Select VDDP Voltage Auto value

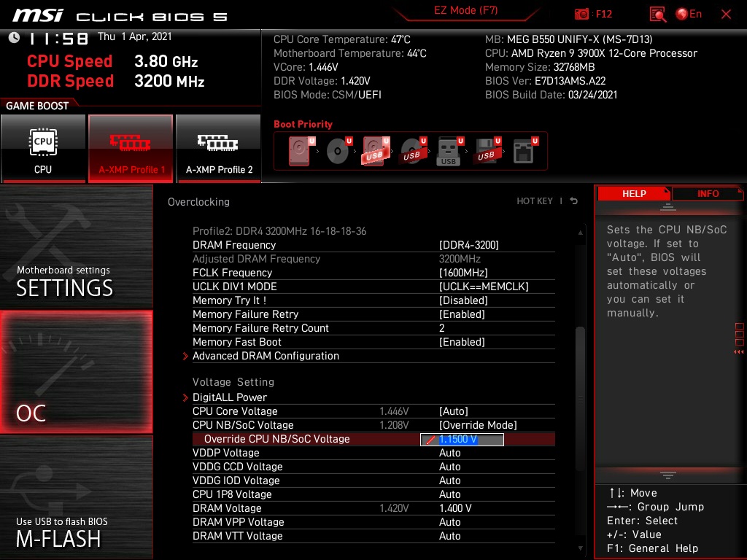click(449, 453)
